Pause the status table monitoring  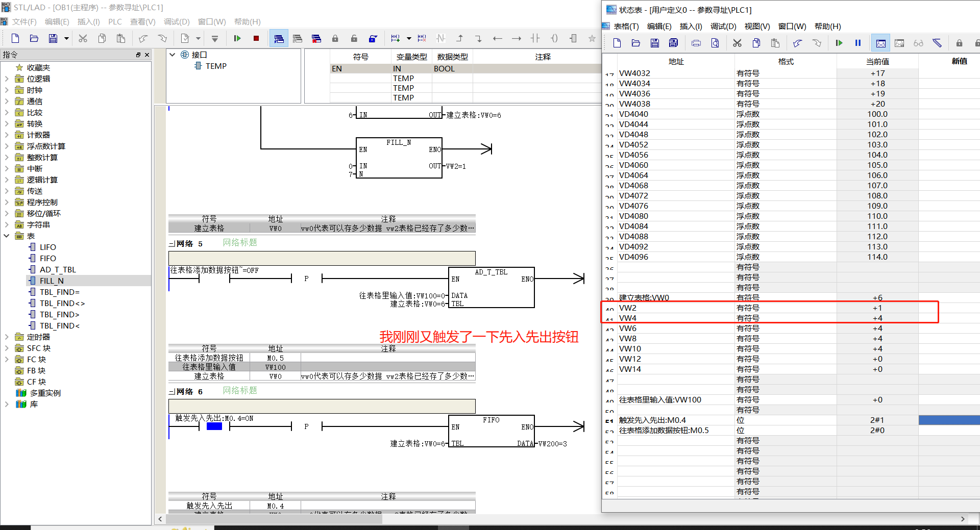pos(858,43)
